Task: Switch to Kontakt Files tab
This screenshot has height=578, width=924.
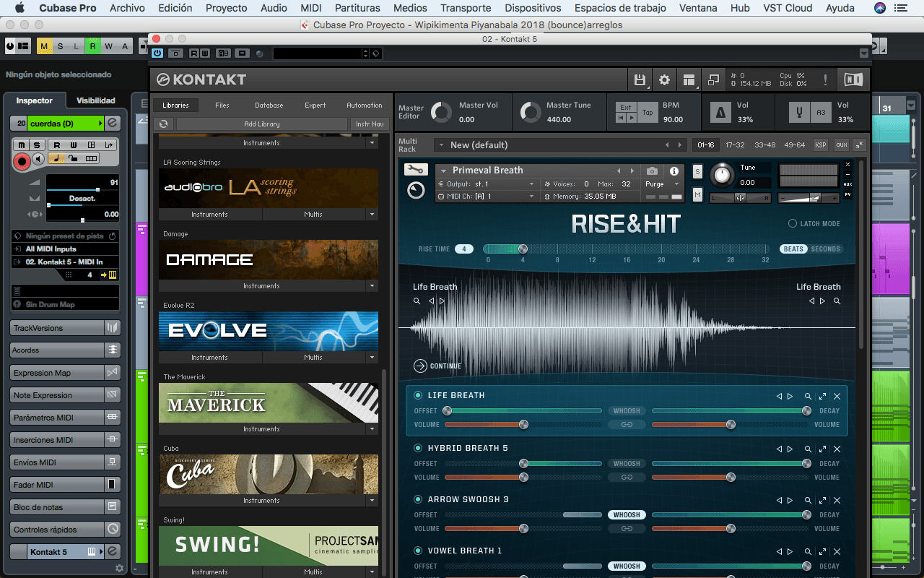Action: tap(222, 105)
